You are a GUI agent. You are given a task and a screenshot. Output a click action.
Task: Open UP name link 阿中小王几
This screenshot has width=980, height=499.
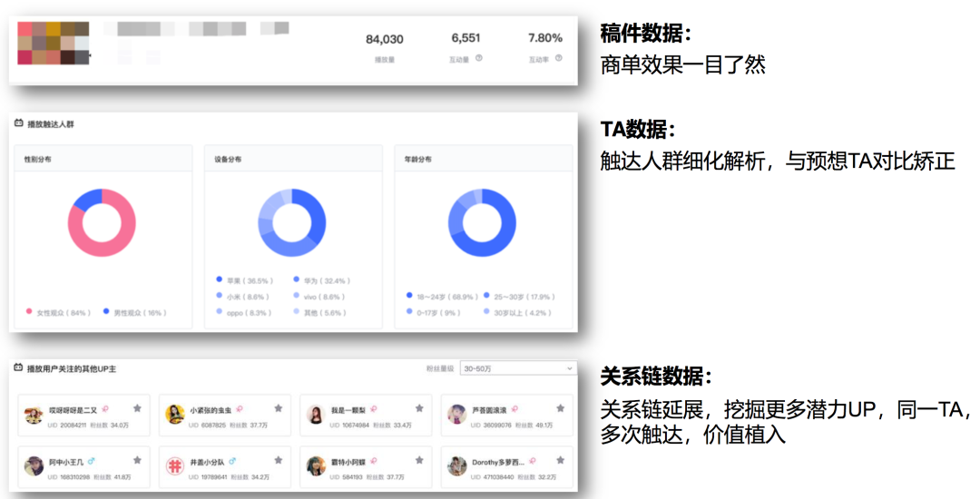pyautogui.click(x=66, y=462)
